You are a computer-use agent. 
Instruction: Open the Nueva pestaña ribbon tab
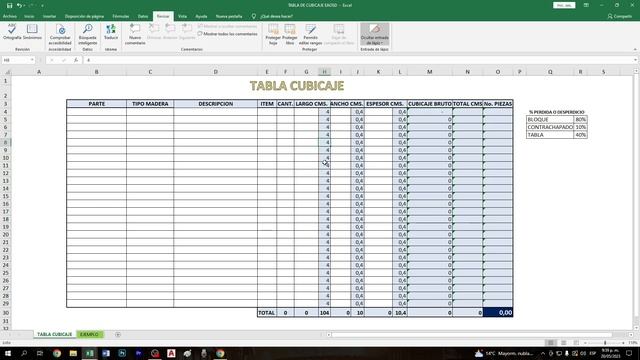pos(229,16)
